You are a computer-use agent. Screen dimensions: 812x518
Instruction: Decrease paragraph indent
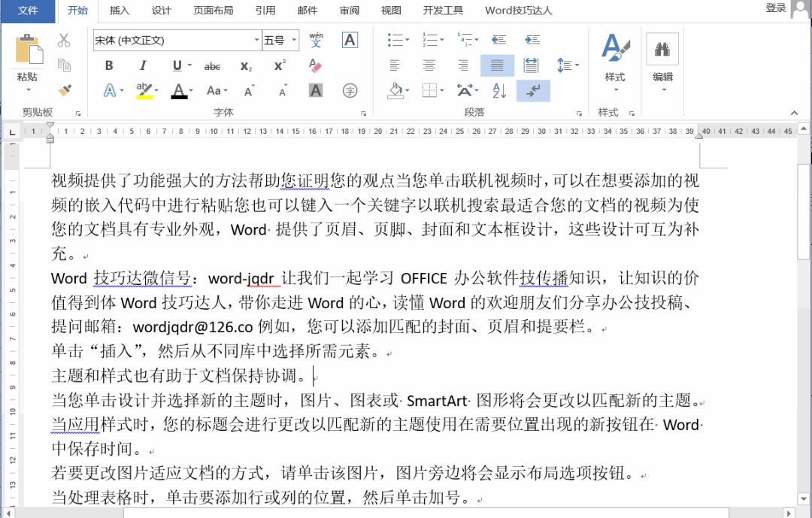[x=498, y=40]
